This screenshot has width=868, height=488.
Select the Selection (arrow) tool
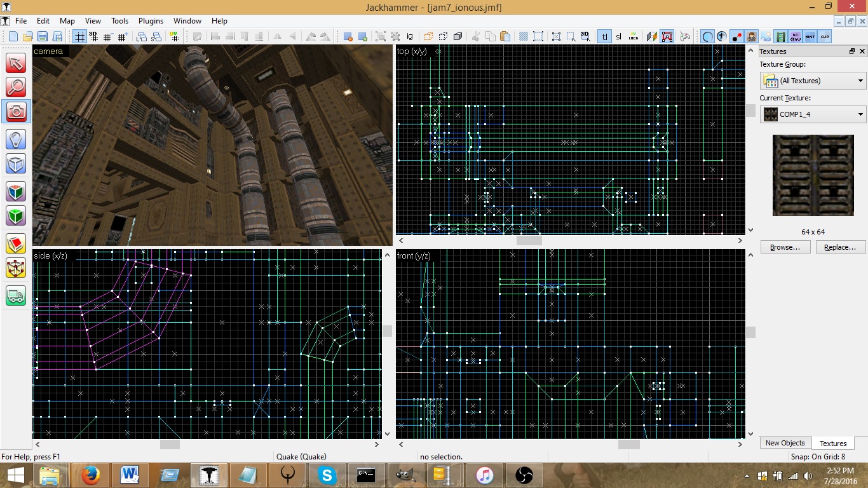pos(16,63)
